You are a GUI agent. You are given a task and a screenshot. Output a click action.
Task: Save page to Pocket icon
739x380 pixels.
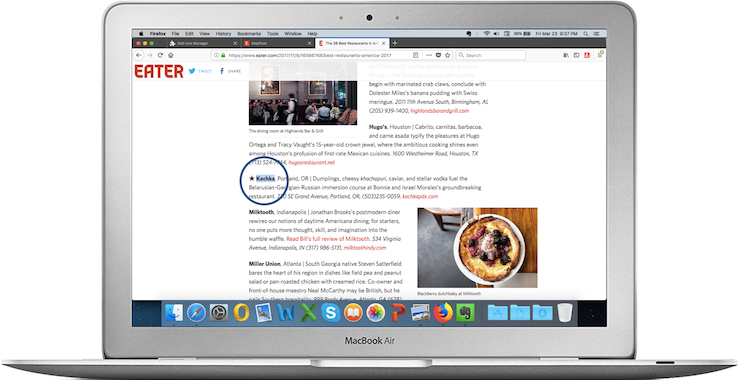click(x=438, y=55)
